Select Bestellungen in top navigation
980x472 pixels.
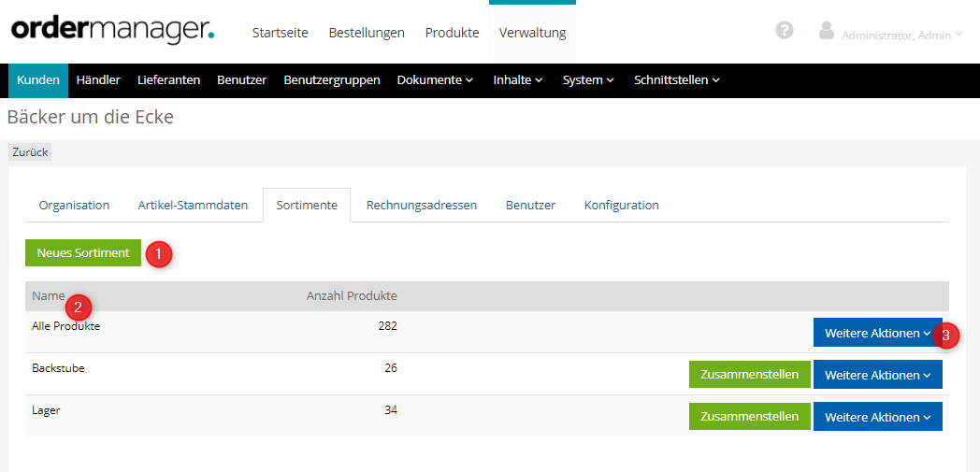click(367, 33)
